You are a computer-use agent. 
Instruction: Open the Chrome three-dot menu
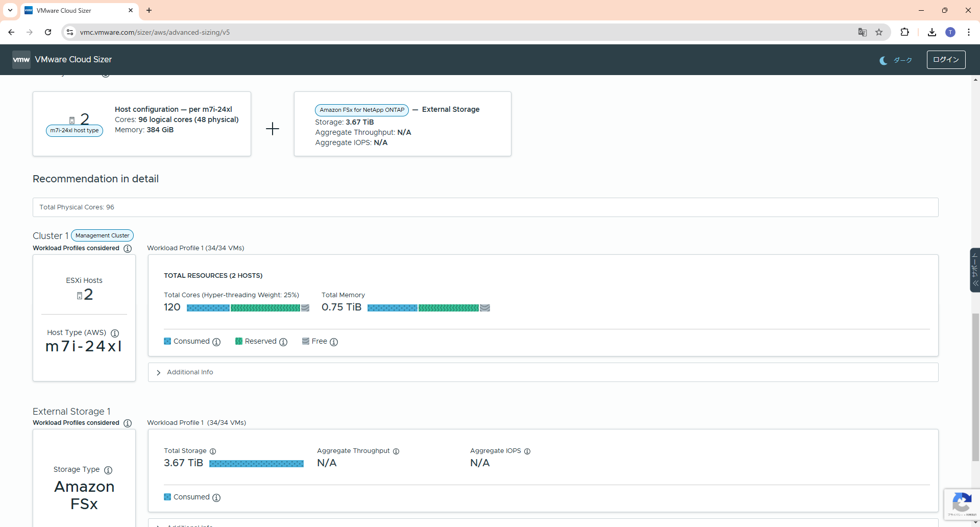[x=969, y=32]
